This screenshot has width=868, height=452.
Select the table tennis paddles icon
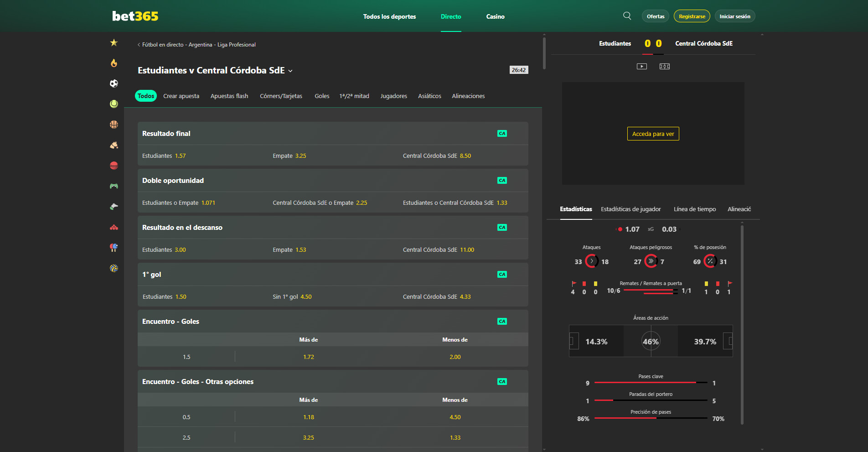(x=114, y=248)
